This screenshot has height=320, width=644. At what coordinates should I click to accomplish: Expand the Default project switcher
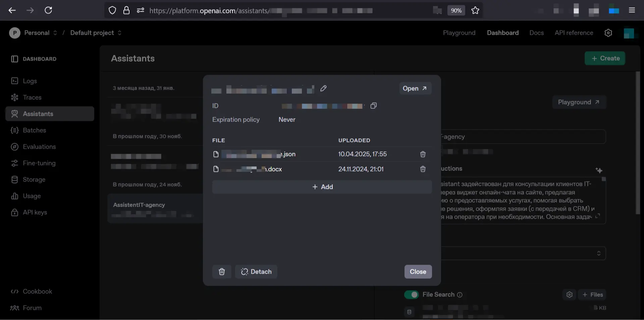96,33
